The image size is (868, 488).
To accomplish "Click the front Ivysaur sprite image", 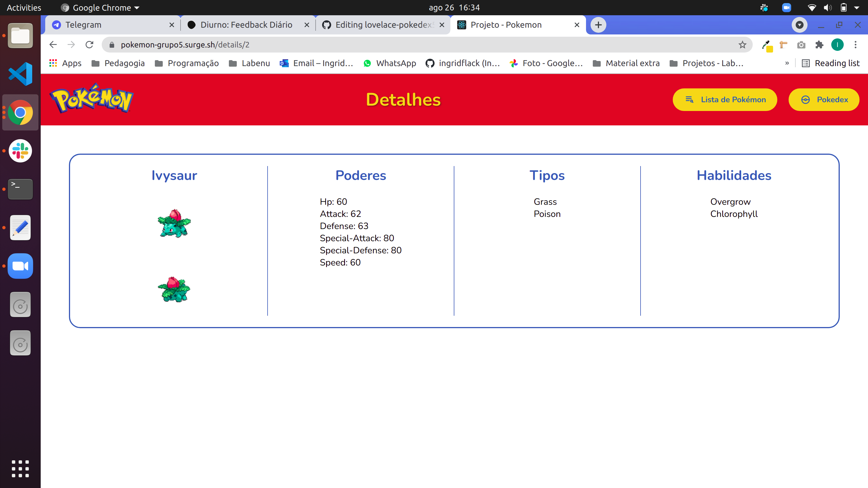I will [174, 223].
